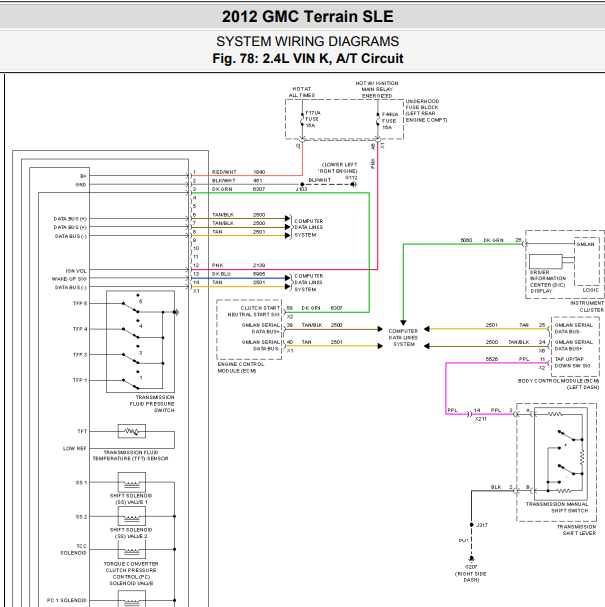The height and width of the screenshot is (607, 605).
Task: Click the "IGN VOL" pin label
Action: (x=76, y=271)
